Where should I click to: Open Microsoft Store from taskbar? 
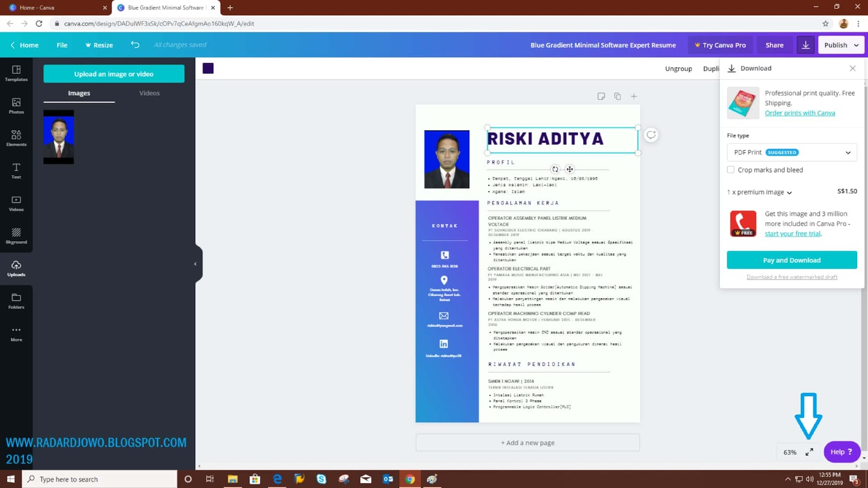point(254,479)
